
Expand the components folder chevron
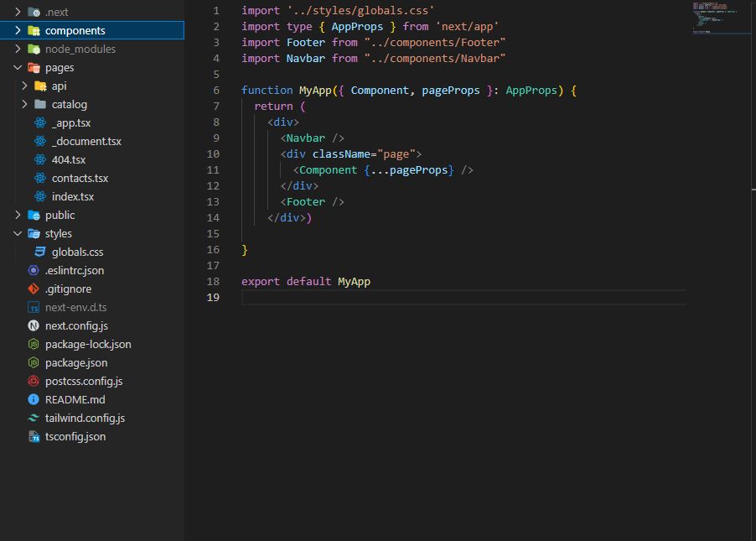coord(18,30)
